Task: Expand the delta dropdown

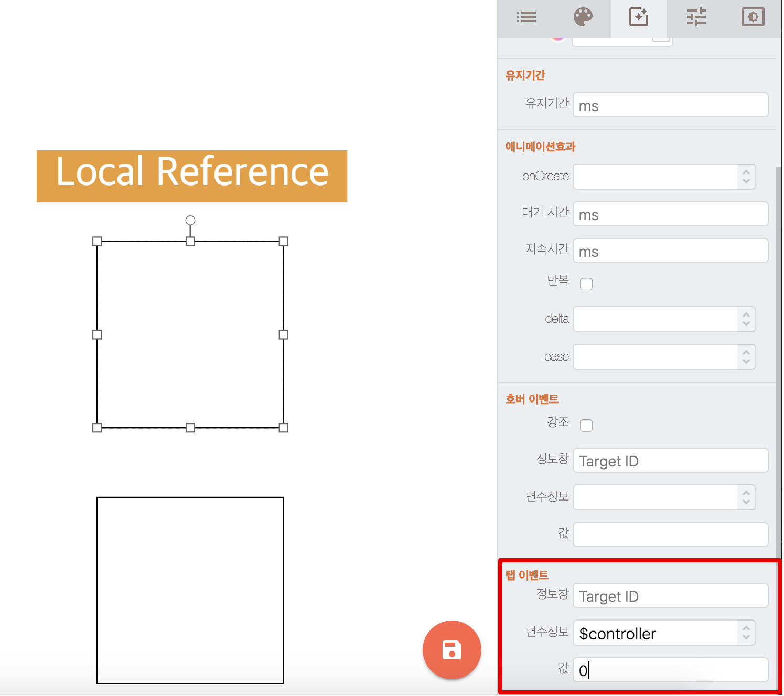Action: (664, 319)
